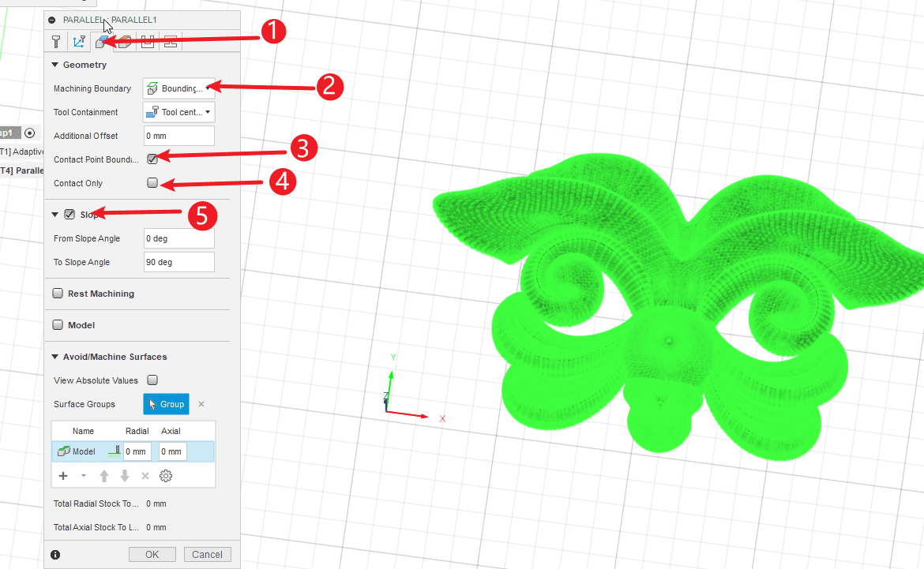Toggle View Absolute Values checkbox

152,380
